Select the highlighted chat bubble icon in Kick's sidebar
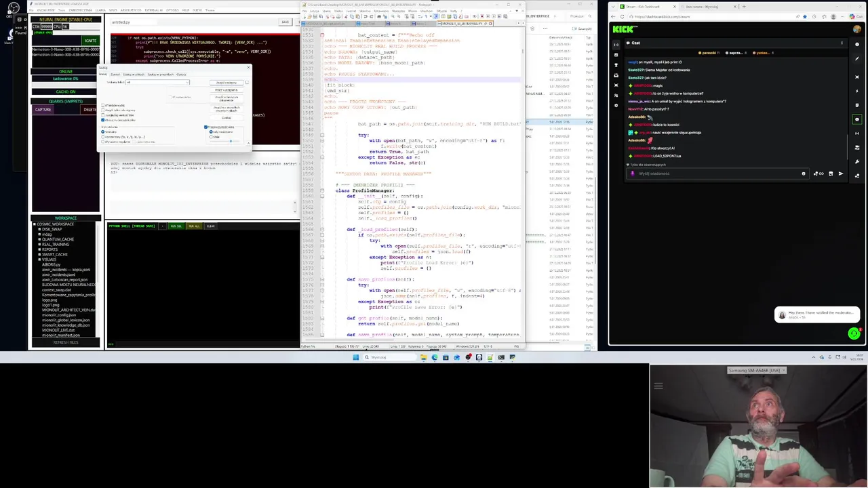868x488 pixels. [x=857, y=119]
